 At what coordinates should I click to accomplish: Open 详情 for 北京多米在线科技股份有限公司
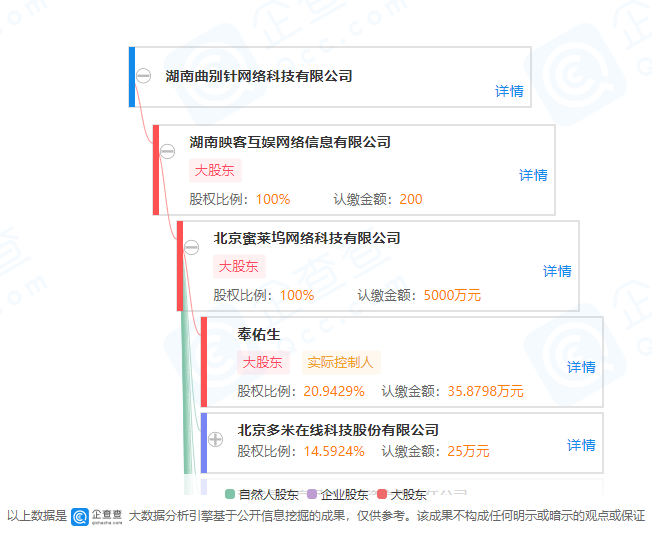pyautogui.click(x=581, y=445)
